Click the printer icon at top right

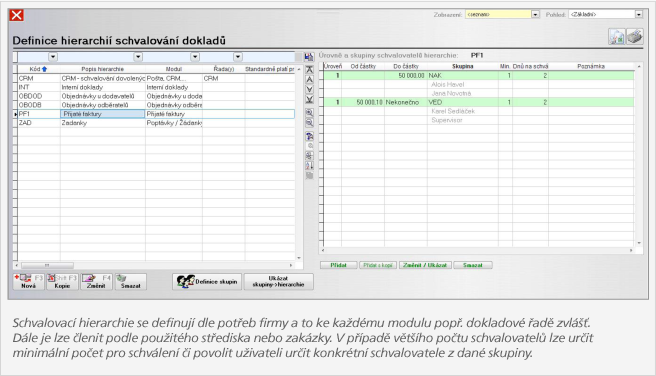coord(635,37)
